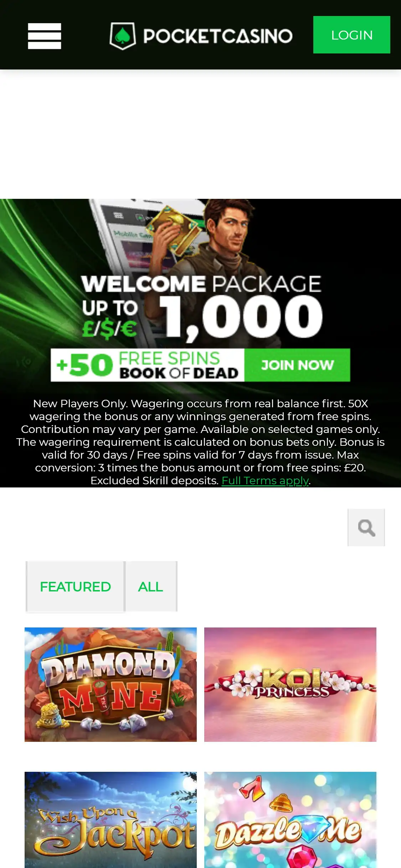Click the +50 Free Spins Book of Dead badge
This screenshot has height=868, width=401.
pyautogui.click(x=148, y=365)
